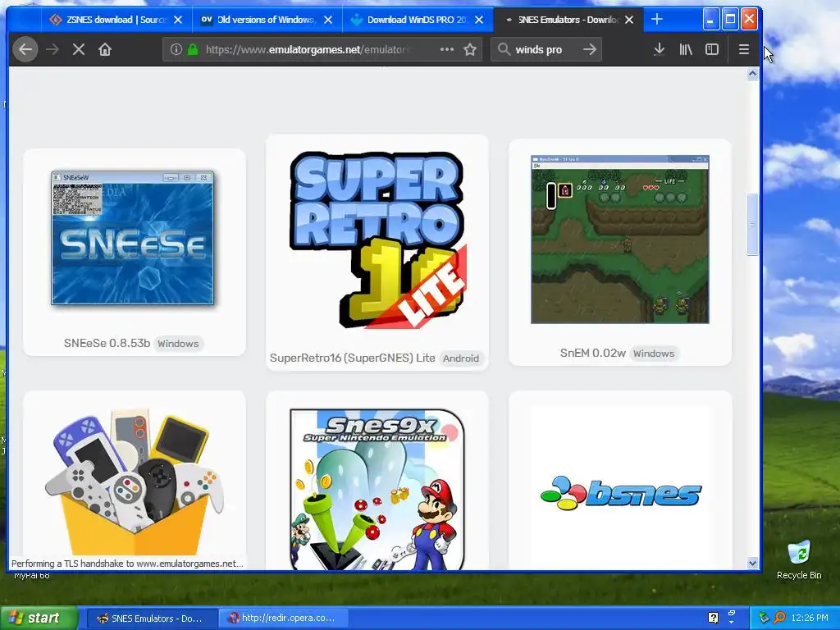Click the Windows tag beside SnEM
This screenshot has width=840, height=630.
[x=654, y=354]
